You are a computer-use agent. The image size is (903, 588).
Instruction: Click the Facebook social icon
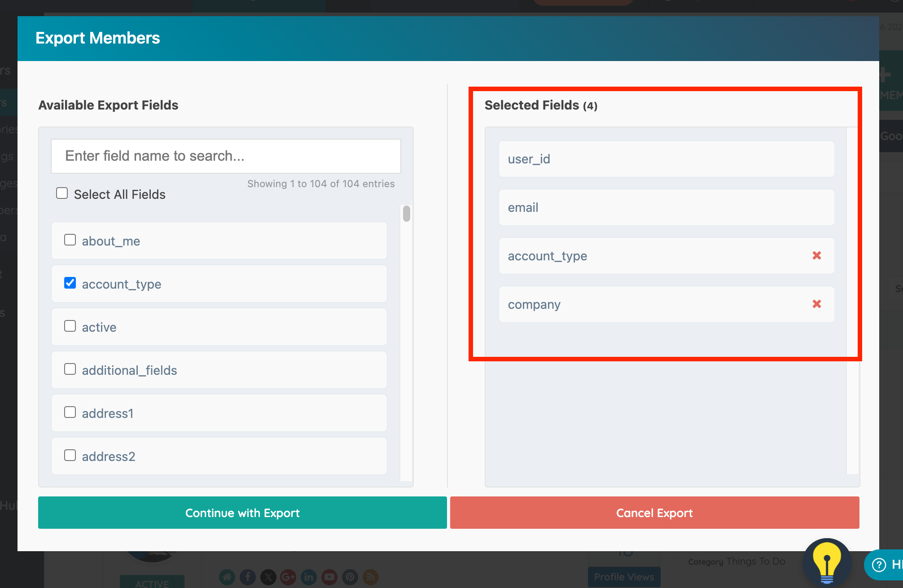coord(248,577)
